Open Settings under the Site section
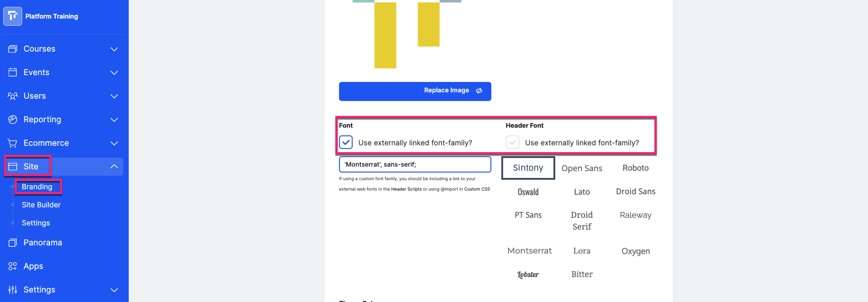The height and width of the screenshot is (302, 868). [x=36, y=223]
